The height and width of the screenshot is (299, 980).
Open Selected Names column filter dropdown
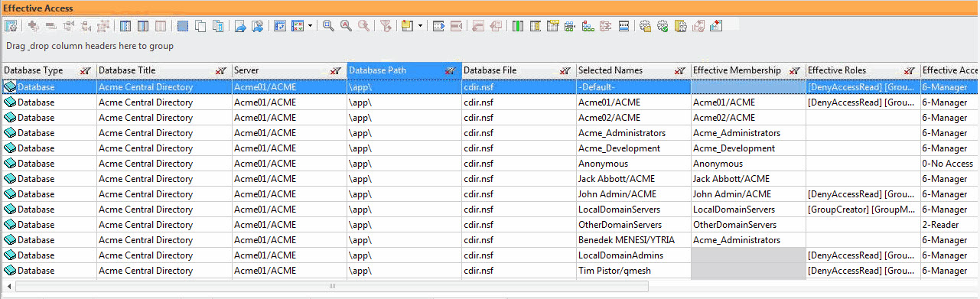coord(679,70)
